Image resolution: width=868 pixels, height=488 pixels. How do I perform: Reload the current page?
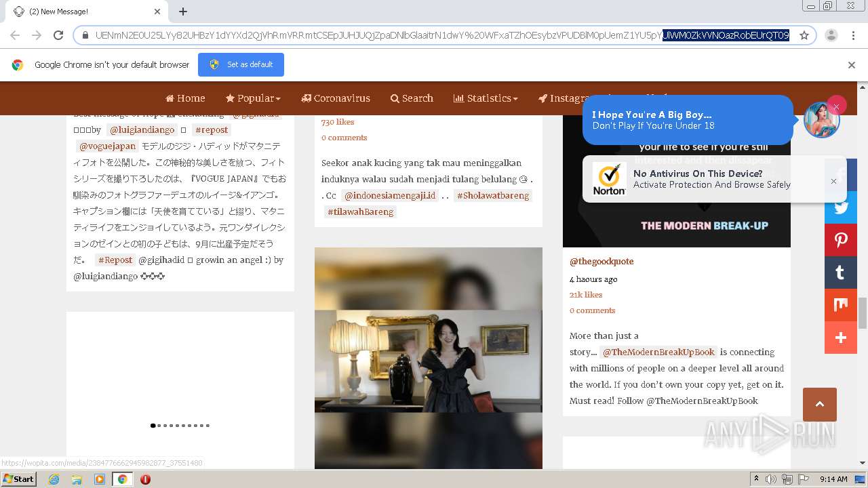[x=58, y=35]
